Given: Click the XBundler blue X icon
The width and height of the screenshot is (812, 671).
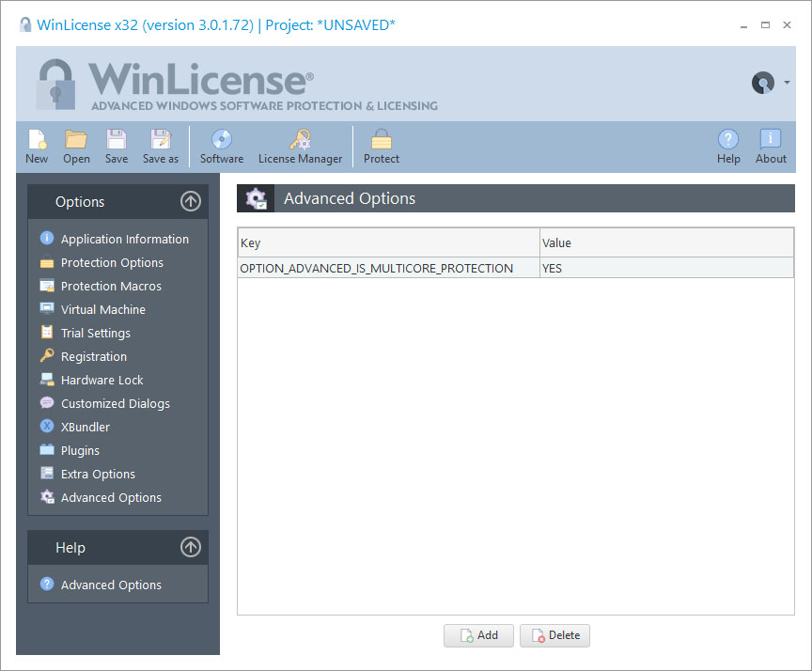Looking at the screenshot, I should tap(47, 426).
